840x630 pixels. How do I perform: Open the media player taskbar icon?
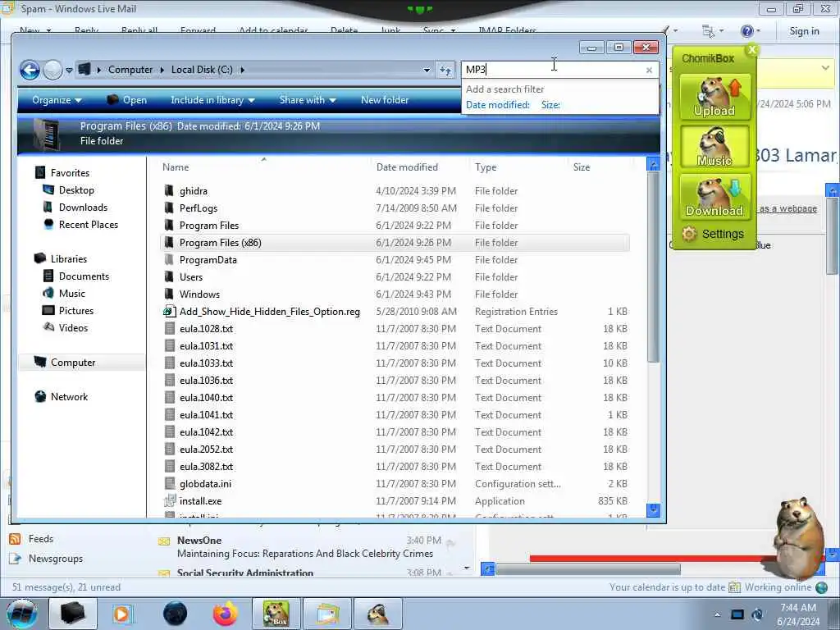point(123,614)
